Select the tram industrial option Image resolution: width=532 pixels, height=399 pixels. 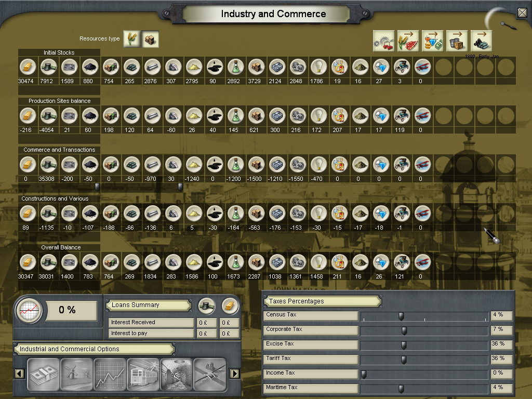[143, 374]
